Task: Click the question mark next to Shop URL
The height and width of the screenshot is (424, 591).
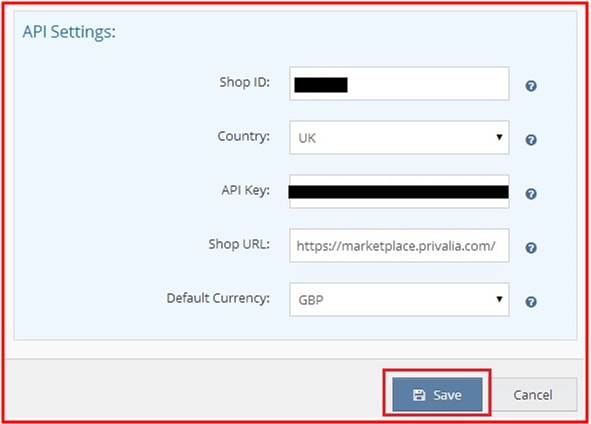Action: pyautogui.click(x=531, y=248)
